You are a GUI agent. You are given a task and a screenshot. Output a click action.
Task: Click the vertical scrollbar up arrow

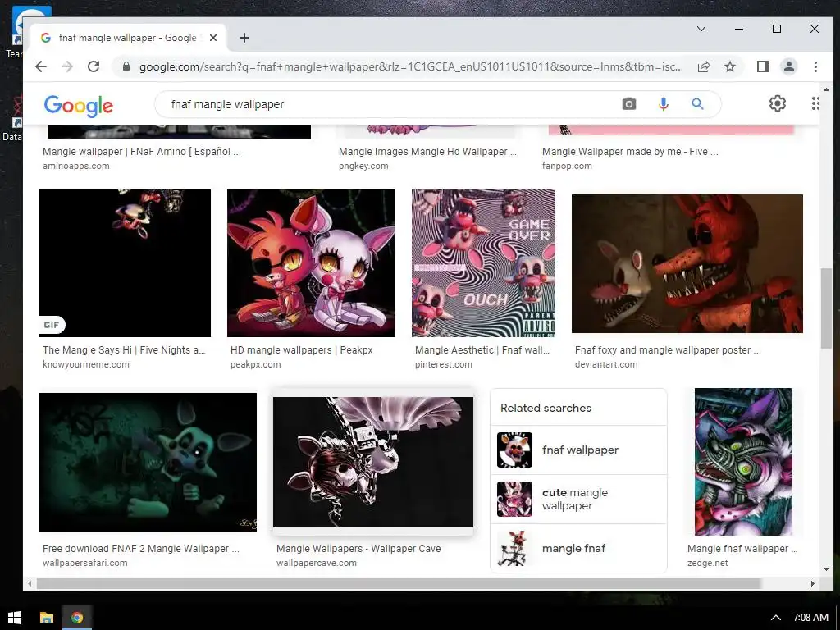tap(826, 89)
